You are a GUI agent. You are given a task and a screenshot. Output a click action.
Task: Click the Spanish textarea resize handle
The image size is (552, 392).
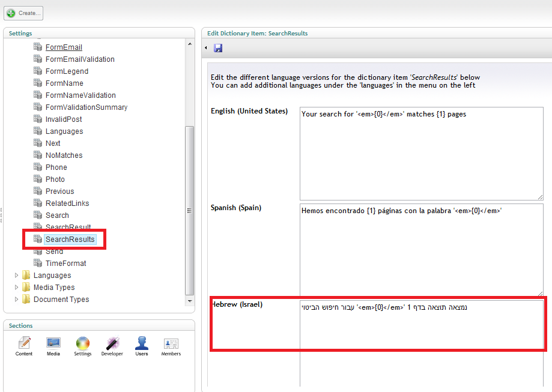[x=541, y=294]
